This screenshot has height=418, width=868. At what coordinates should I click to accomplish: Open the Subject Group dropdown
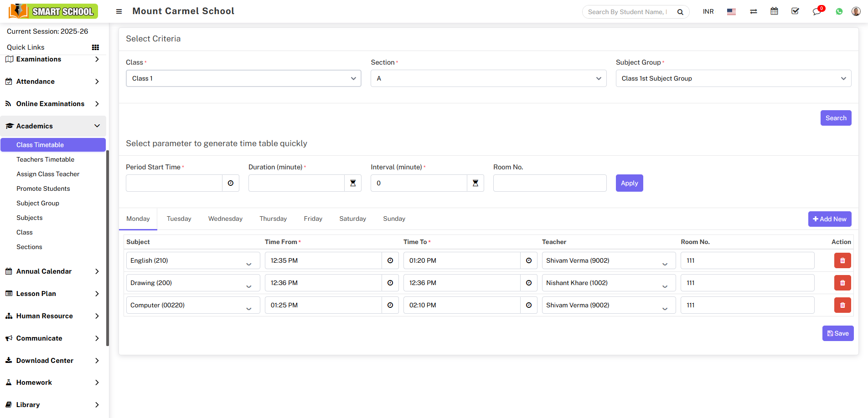733,78
